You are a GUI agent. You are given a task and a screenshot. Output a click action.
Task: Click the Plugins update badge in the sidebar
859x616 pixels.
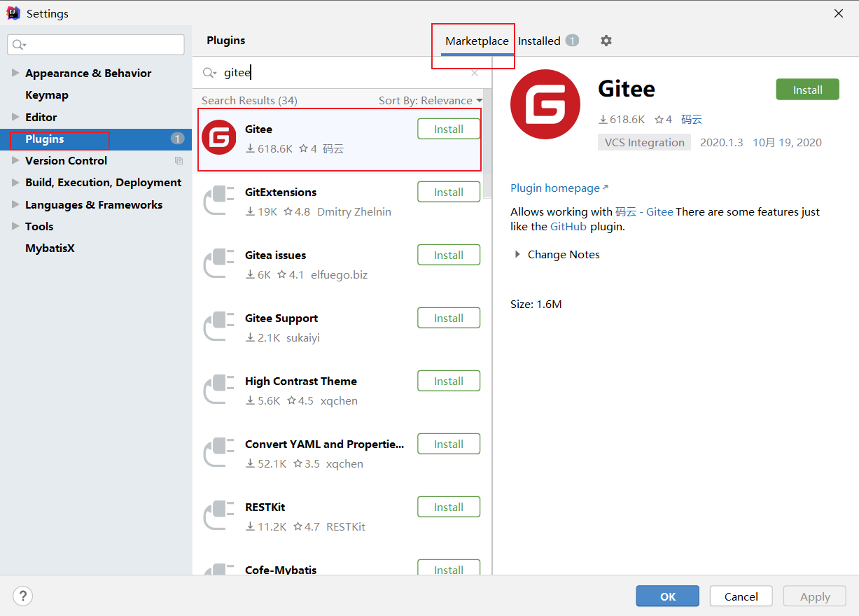(x=177, y=139)
